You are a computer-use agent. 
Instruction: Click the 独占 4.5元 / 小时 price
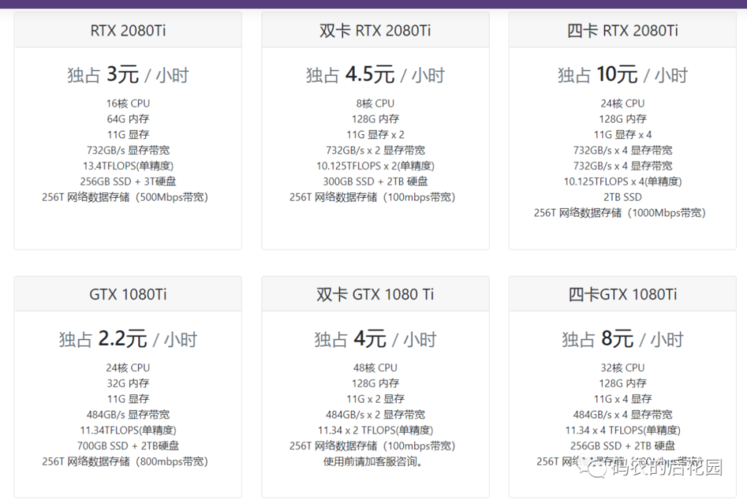375,75
